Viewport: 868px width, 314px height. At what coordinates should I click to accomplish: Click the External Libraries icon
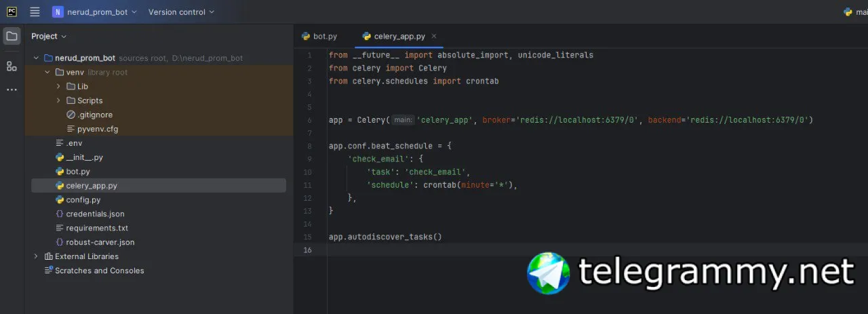[49, 256]
